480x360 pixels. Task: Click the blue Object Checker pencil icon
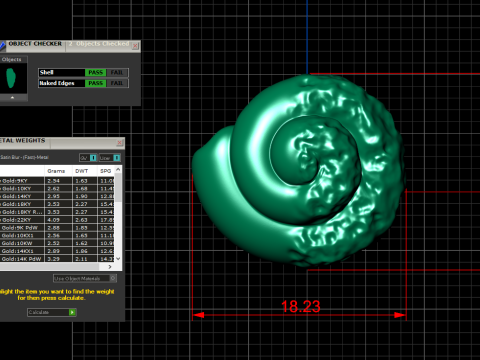pos(2,46)
